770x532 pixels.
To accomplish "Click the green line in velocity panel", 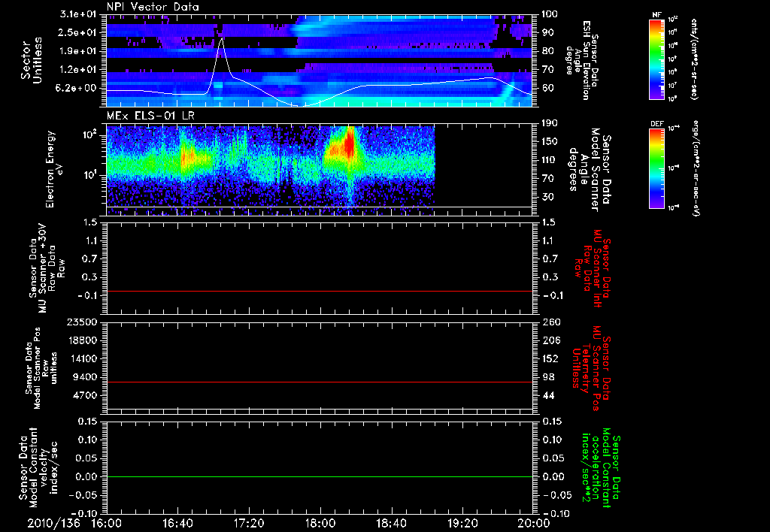I will 319,476.
